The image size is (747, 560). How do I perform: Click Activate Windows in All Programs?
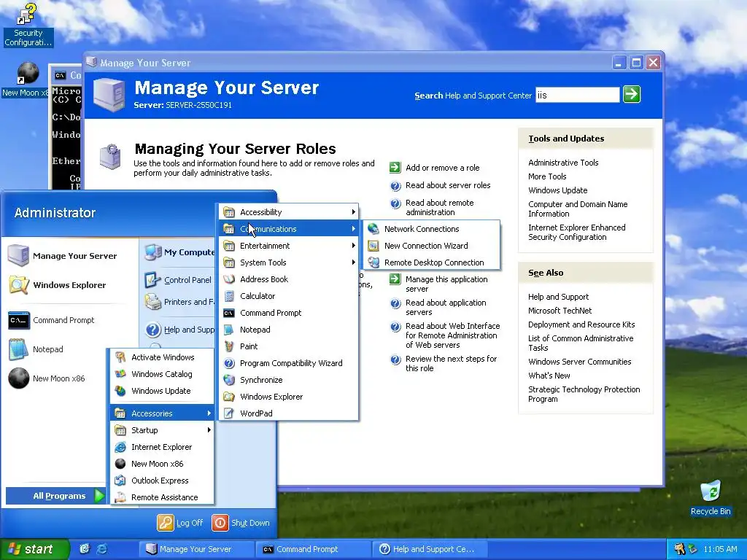[x=162, y=357]
